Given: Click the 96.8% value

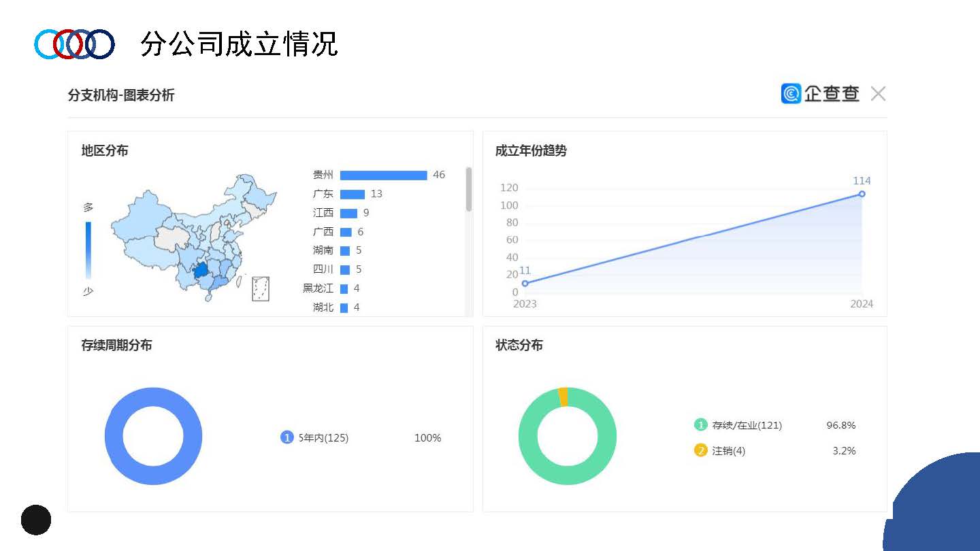Looking at the screenshot, I should tap(841, 425).
